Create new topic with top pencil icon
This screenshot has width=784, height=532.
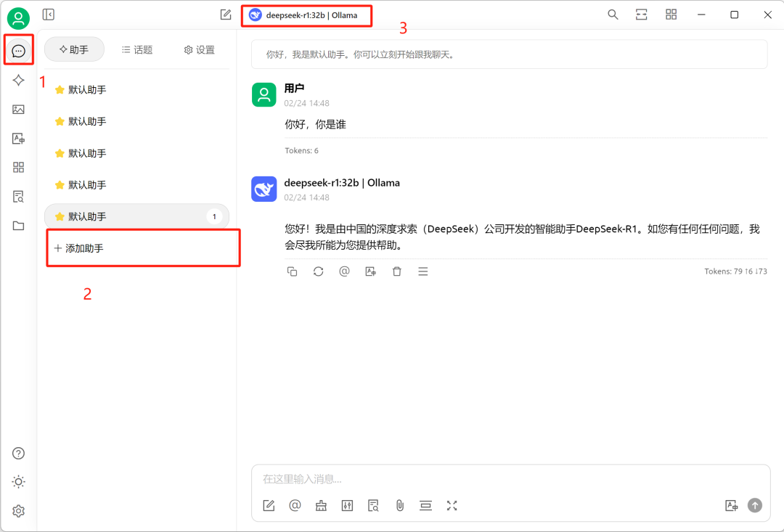point(226,15)
